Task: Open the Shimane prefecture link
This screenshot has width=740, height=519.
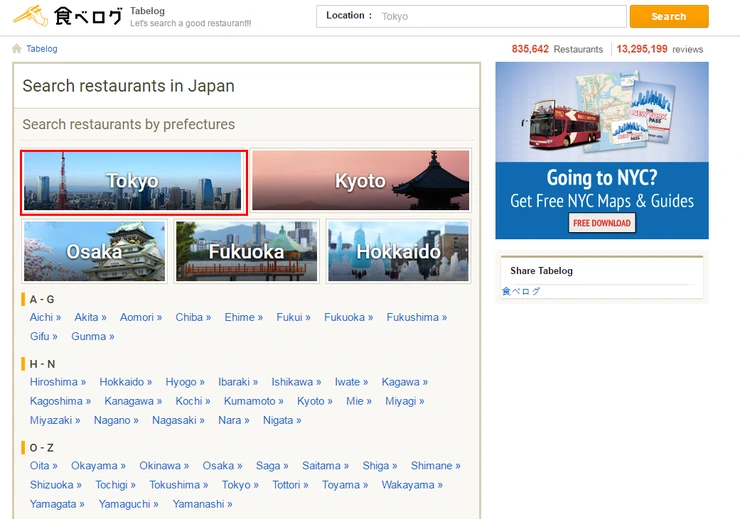Action: tap(435, 466)
